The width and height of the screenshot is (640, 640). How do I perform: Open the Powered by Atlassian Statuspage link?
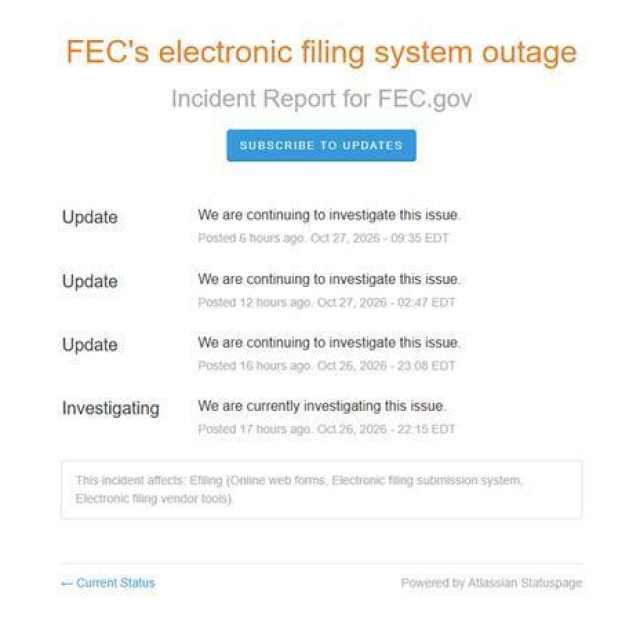point(491,583)
